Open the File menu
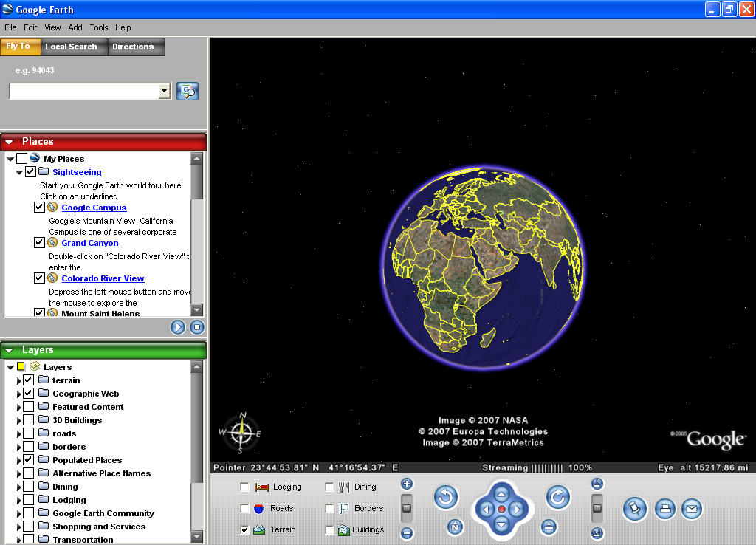This screenshot has width=756, height=545. coord(10,27)
